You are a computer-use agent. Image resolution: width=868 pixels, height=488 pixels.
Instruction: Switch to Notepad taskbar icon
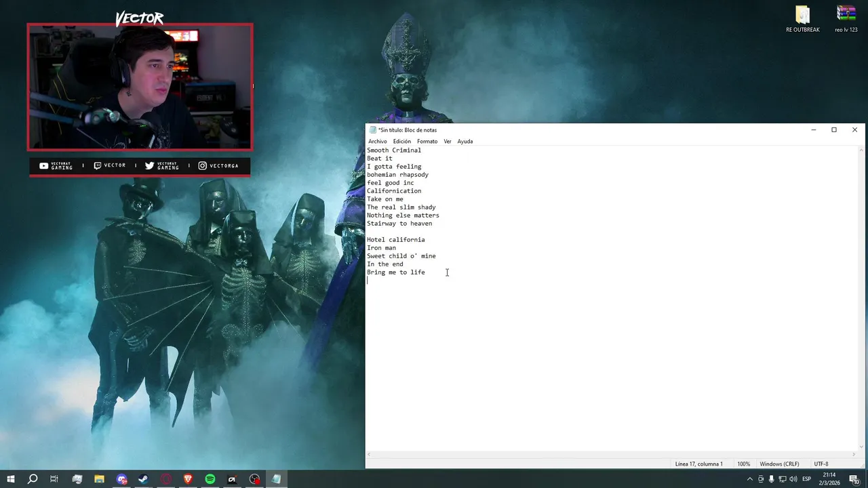[276, 479]
